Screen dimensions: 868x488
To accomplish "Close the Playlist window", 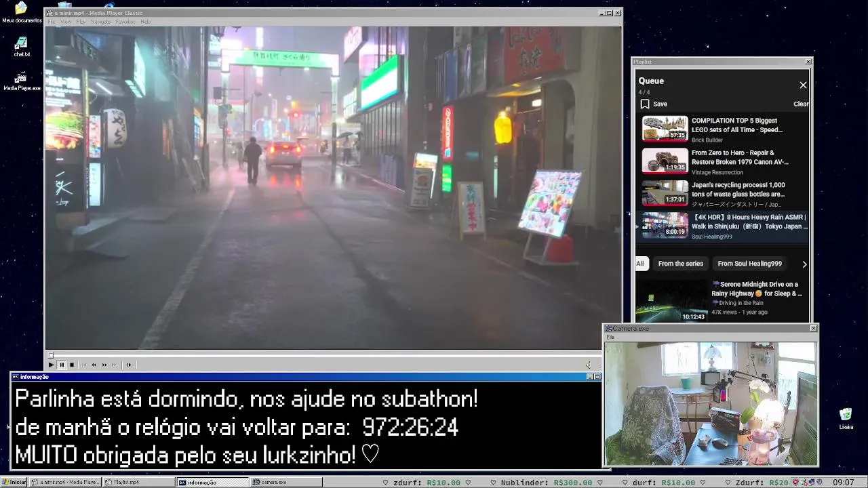I will 808,62.
